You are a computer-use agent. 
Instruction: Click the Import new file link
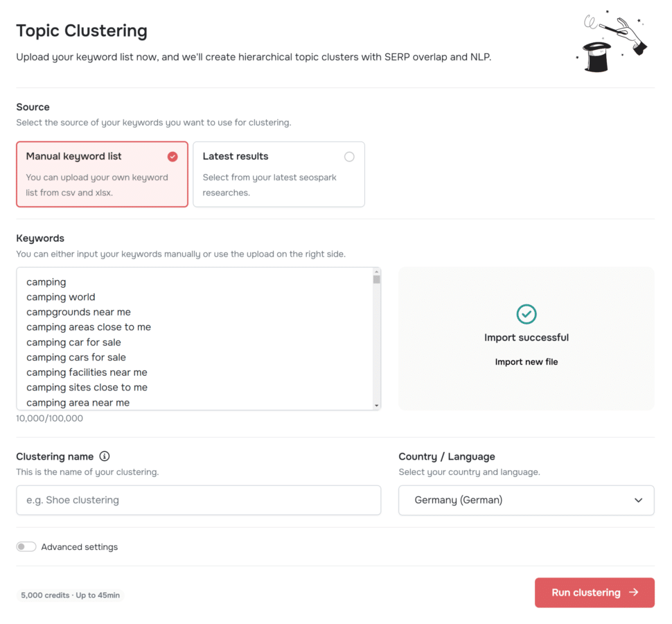pyautogui.click(x=527, y=361)
